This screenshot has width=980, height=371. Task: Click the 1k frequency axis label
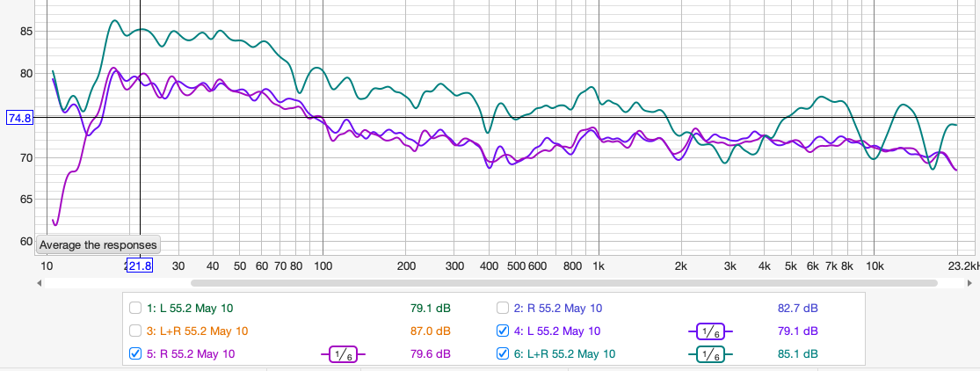coord(599,266)
